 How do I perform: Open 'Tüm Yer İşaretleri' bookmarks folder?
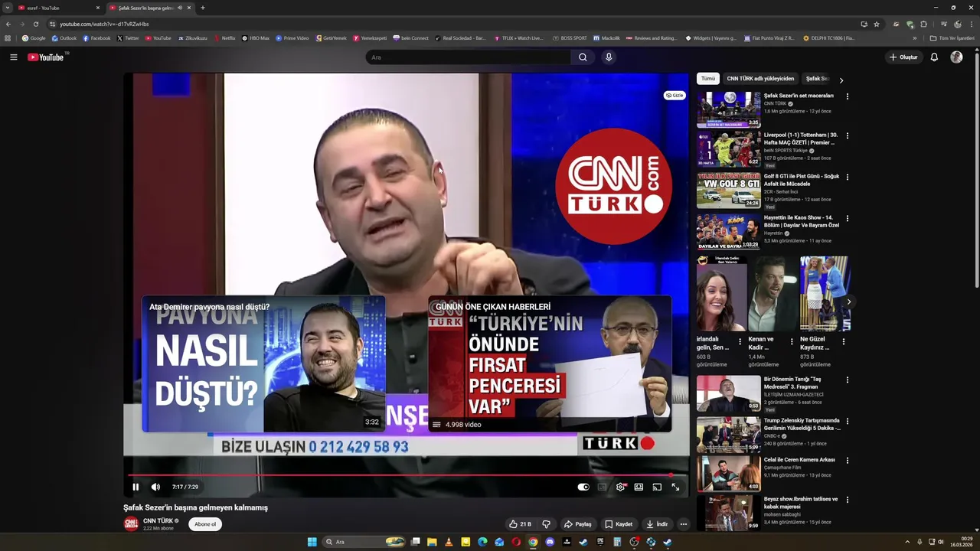coord(952,37)
